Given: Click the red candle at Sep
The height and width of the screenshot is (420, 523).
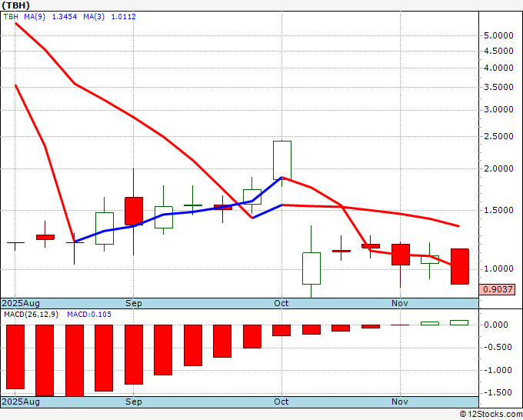Looking at the screenshot, I should tap(134, 212).
